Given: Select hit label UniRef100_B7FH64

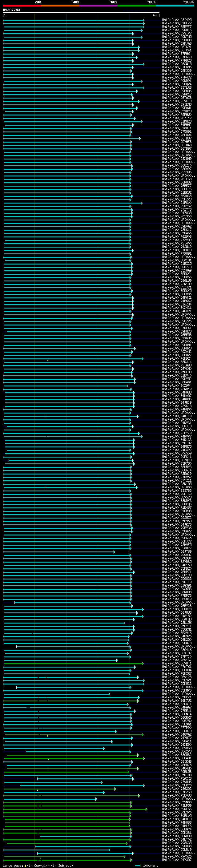Looking at the screenshot, I should click(177, 54).
